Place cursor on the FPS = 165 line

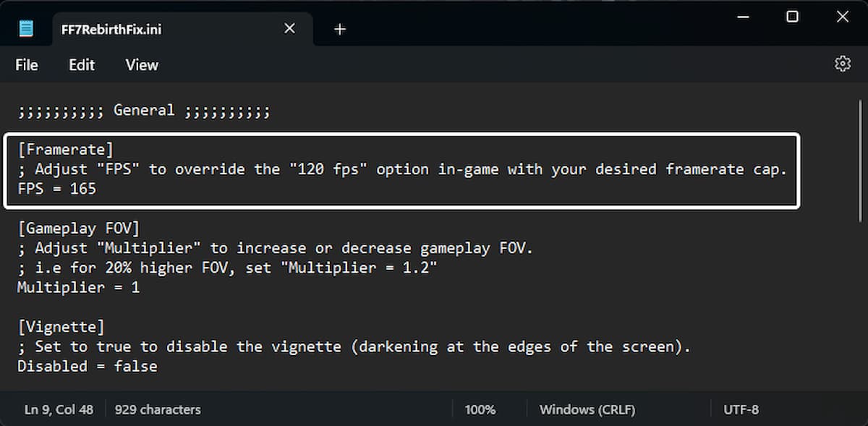pyautogui.click(x=57, y=189)
